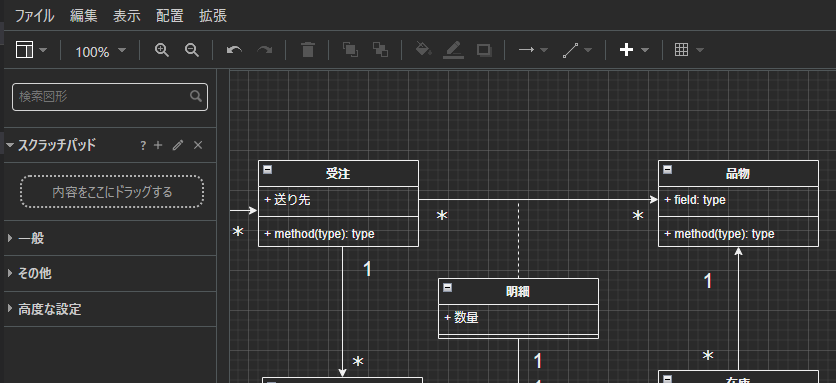Select the 1 multiplicity label below 受注
Viewport: 836px width, 383px height.
coord(367,269)
